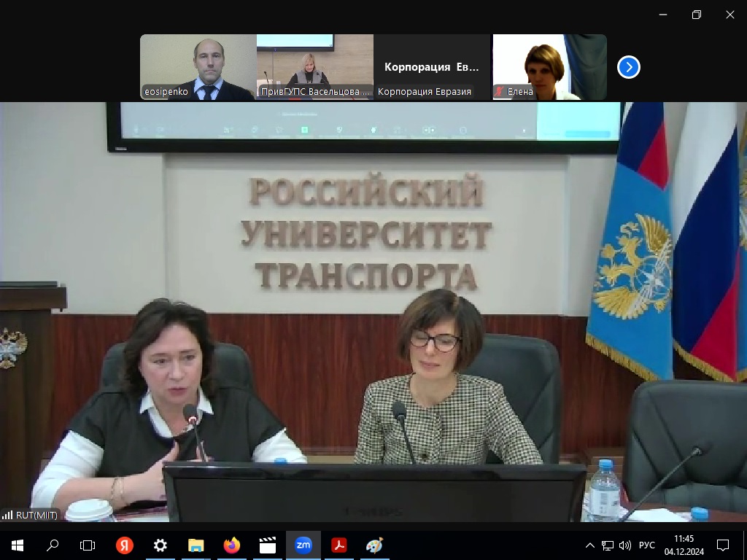Click the volume speaker icon in system tray

(625, 545)
